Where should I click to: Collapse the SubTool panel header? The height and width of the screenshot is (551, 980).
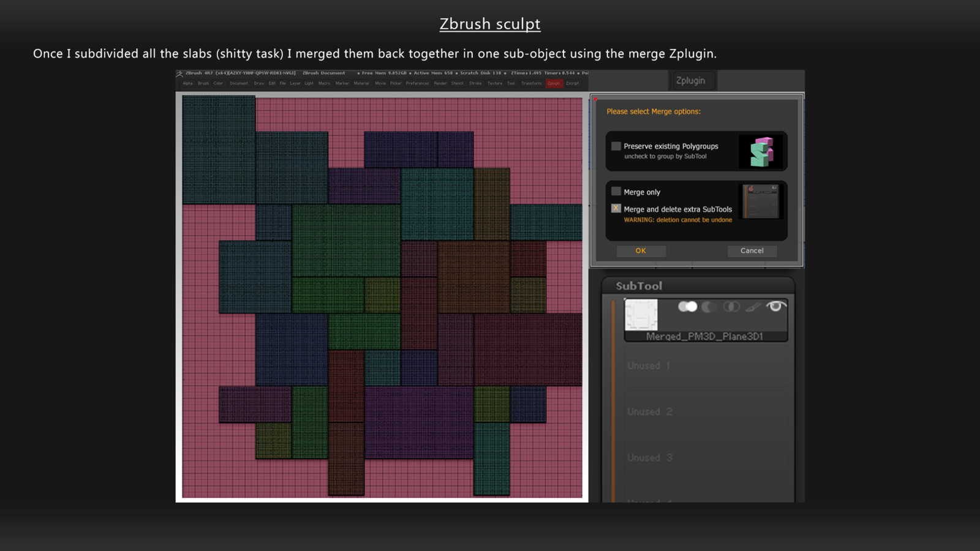click(x=698, y=286)
